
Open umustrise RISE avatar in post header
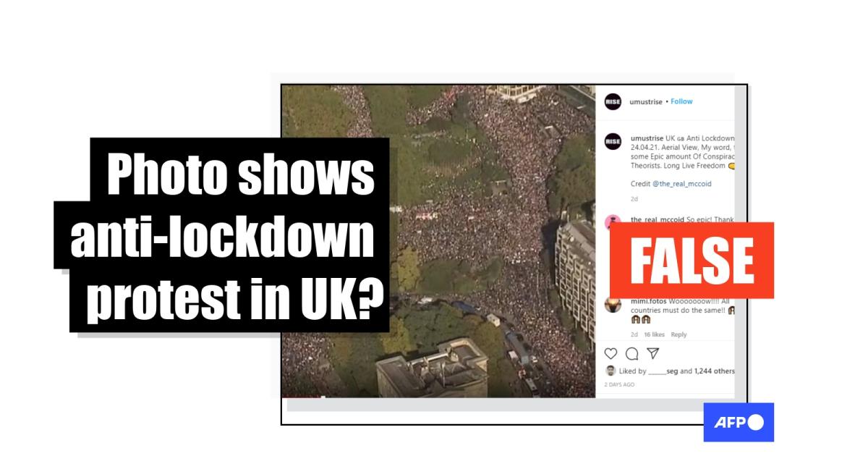(x=613, y=102)
